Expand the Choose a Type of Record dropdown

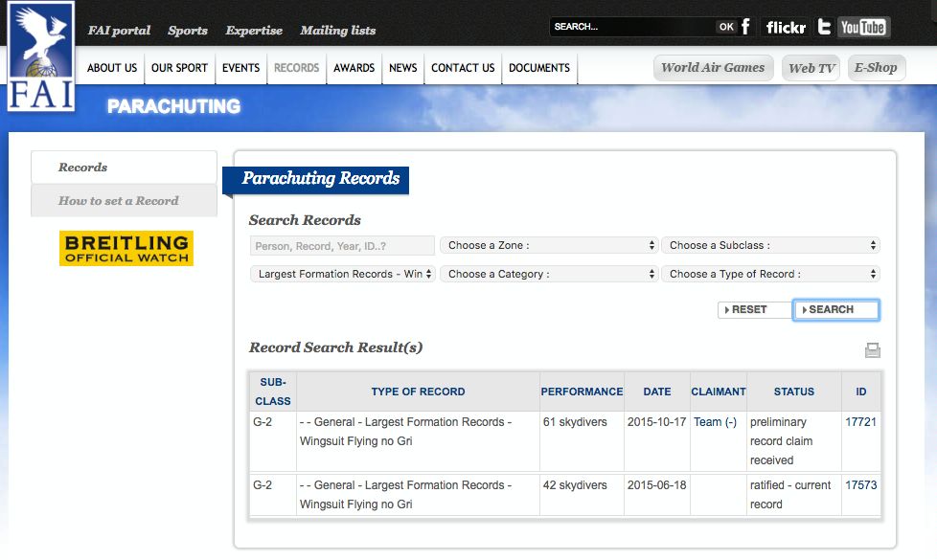(x=770, y=274)
